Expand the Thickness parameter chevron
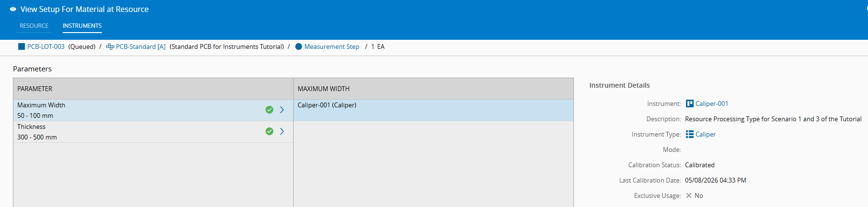 coord(282,131)
